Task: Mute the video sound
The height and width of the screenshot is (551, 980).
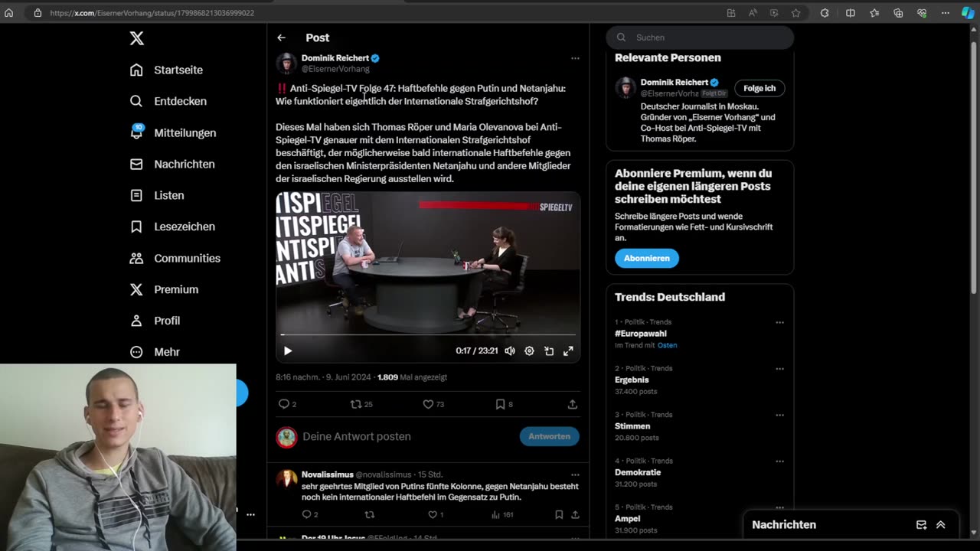Action: click(510, 350)
